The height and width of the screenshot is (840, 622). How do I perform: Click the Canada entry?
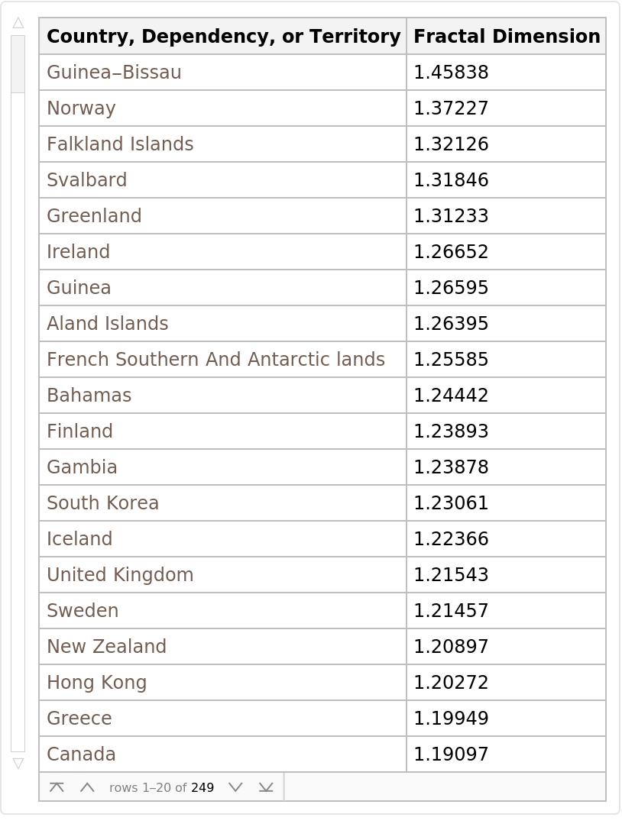[x=81, y=754]
